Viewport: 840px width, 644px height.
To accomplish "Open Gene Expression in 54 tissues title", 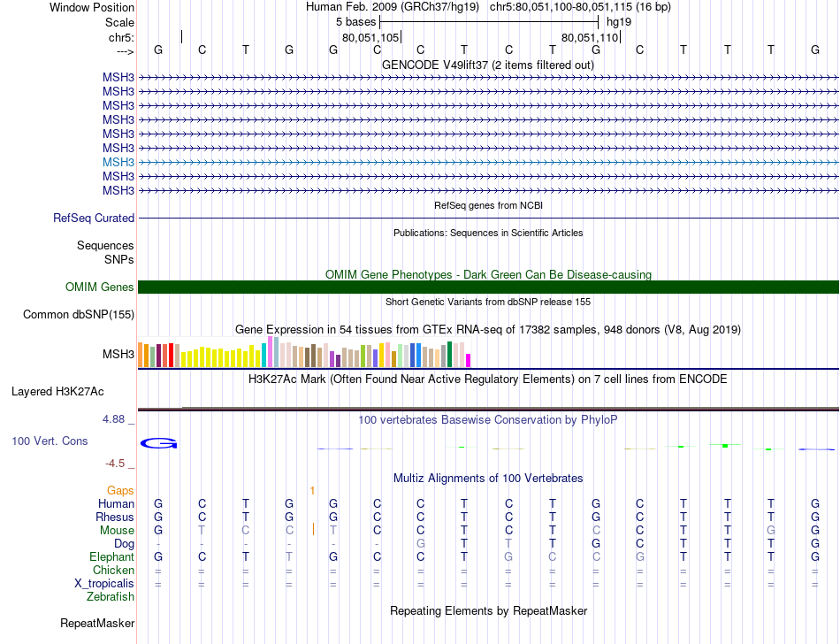I will pyautogui.click(x=488, y=329).
